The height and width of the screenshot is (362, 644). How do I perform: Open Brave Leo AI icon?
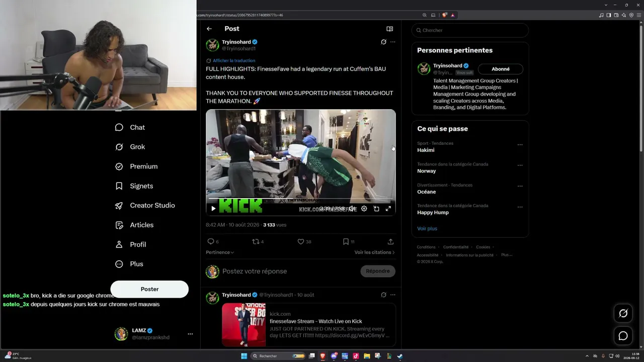pyautogui.click(x=624, y=15)
